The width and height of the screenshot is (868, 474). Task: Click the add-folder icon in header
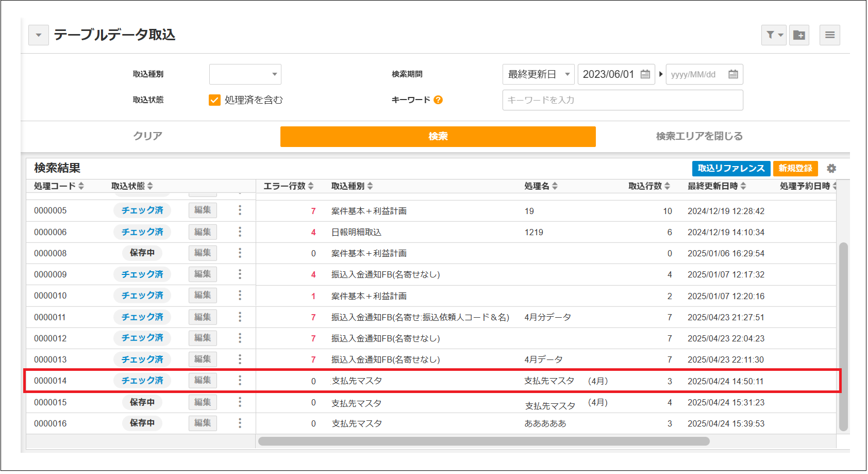[x=799, y=35]
